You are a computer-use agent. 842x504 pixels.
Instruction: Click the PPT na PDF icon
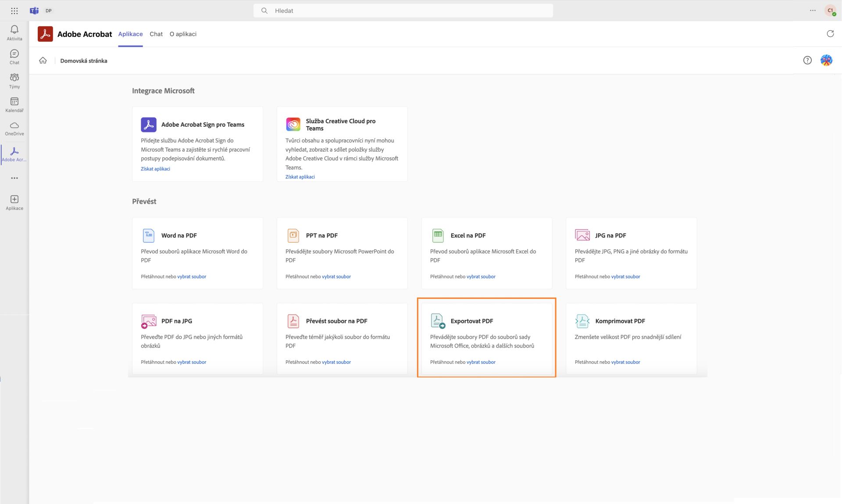pos(293,235)
